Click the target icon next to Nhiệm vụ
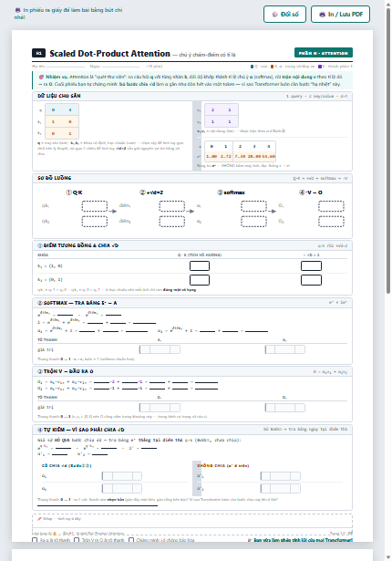 [41, 77]
